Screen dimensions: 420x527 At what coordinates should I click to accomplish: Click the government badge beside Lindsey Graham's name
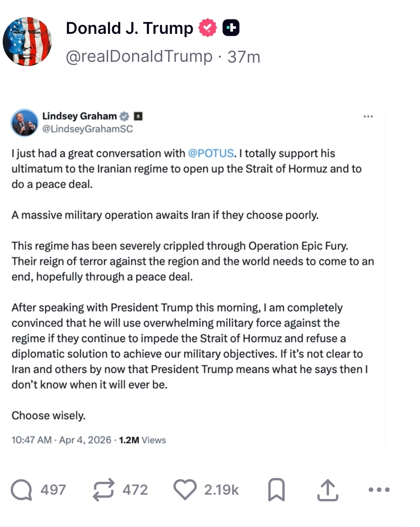pyautogui.click(x=138, y=116)
